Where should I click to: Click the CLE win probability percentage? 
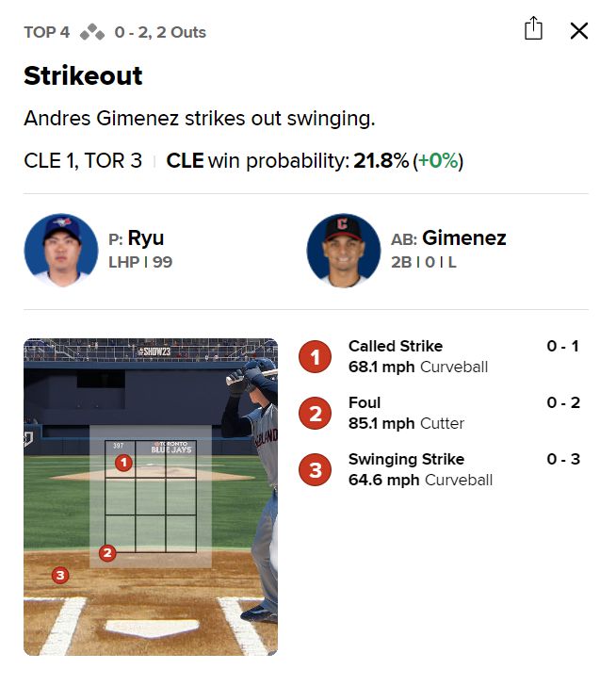(x=381, y=161)
